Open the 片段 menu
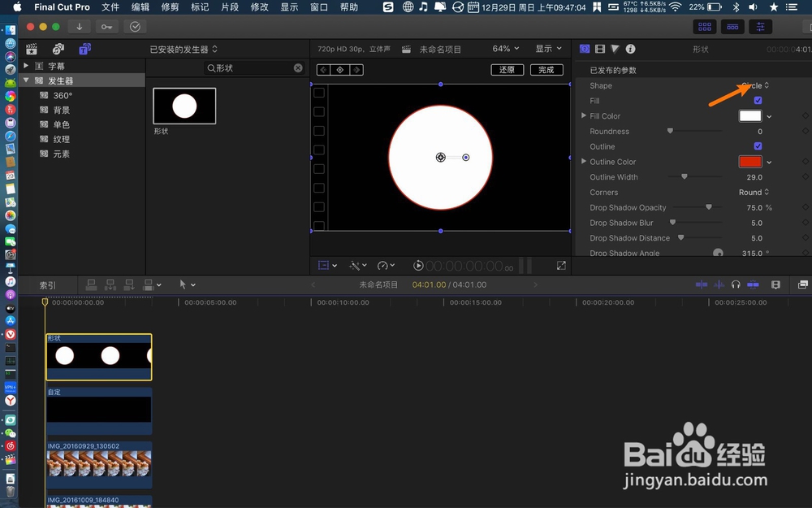Screen dimensions: 812x508 pos(230,7)
